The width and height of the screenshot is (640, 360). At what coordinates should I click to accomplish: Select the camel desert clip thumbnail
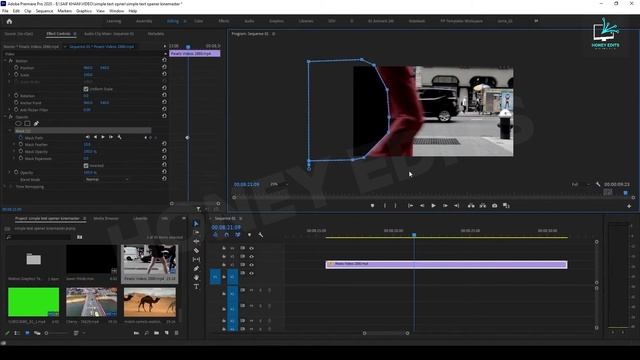150,302
